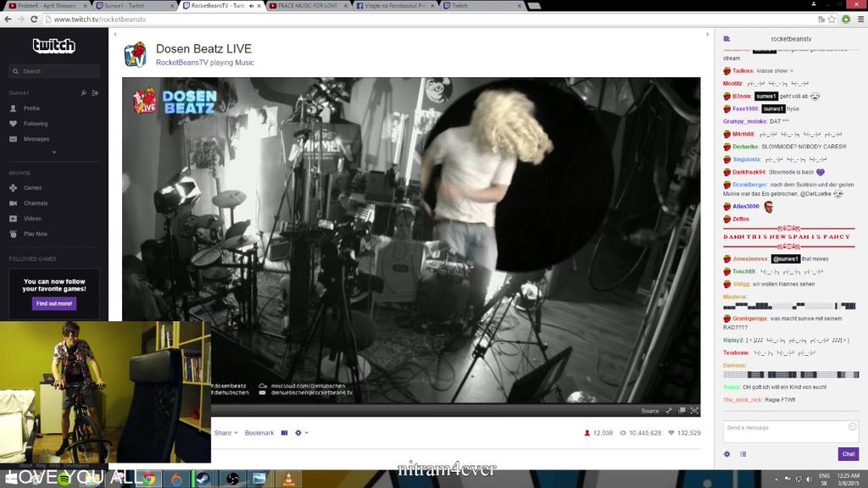Click the heart icon beside Following
868x488 pixels.
tap(14, 124)
